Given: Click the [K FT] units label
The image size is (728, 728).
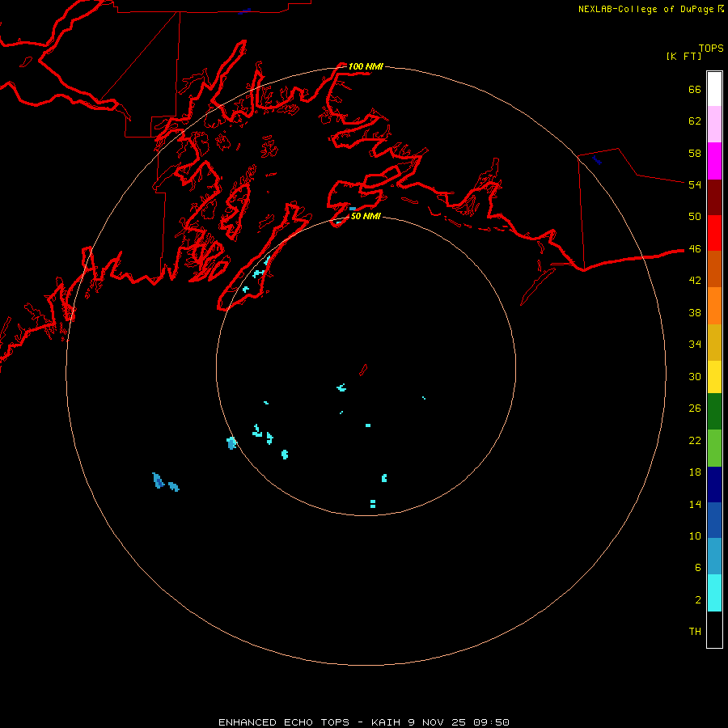Looking at the screenshot, I should click(x=684, y=56).
